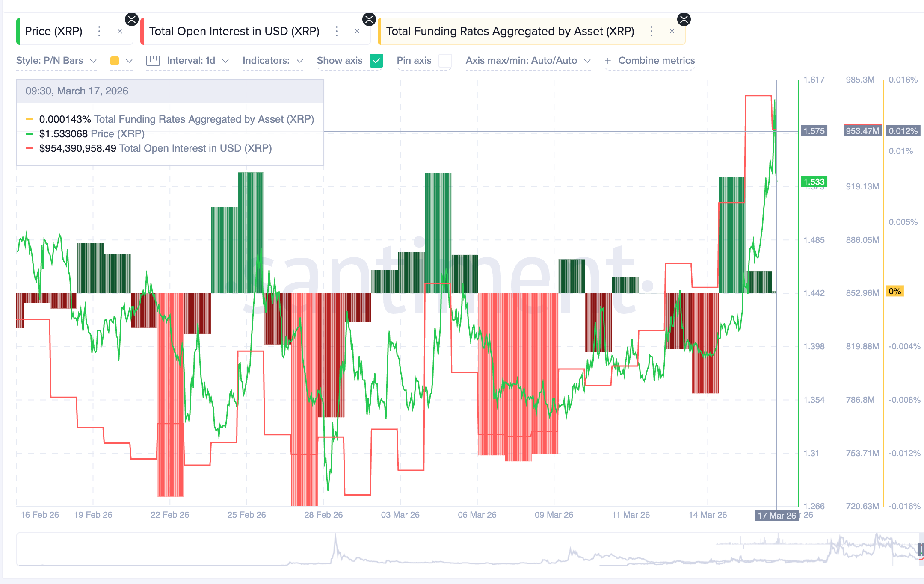Uncheck the Show axis checkbox

pos(376,61)
